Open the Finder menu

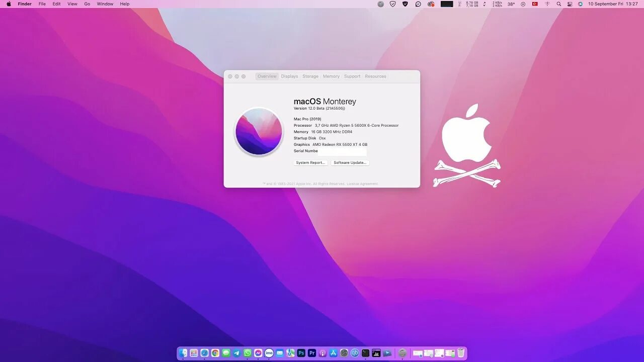click(25, 4)
